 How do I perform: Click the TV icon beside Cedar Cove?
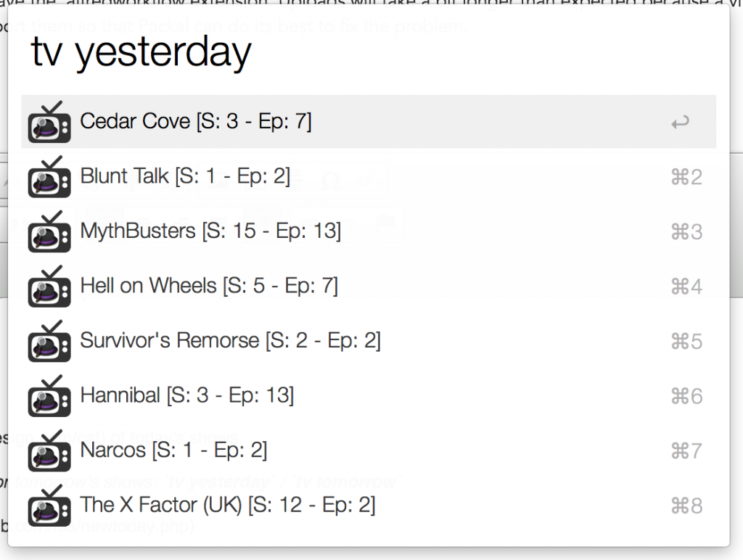[49, 123]
